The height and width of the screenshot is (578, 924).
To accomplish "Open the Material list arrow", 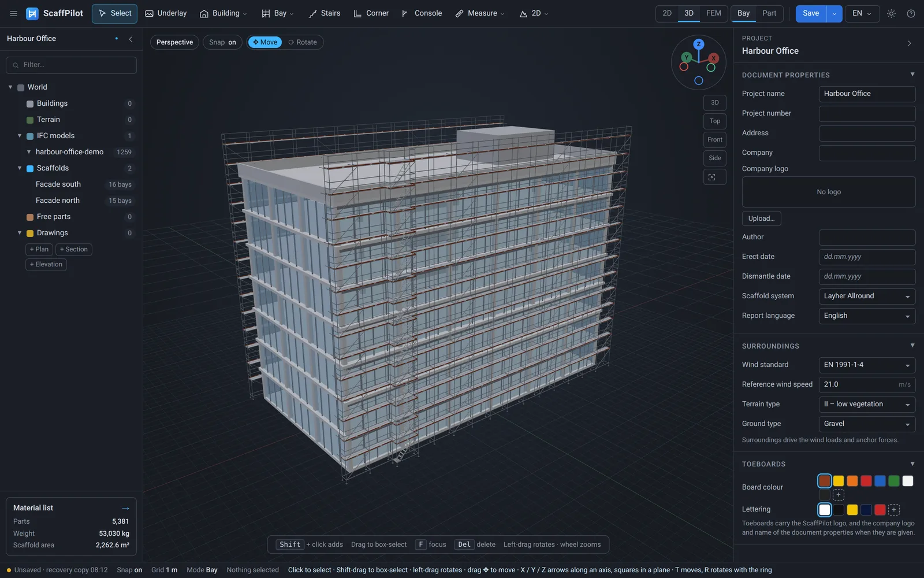I will (125, 508).
